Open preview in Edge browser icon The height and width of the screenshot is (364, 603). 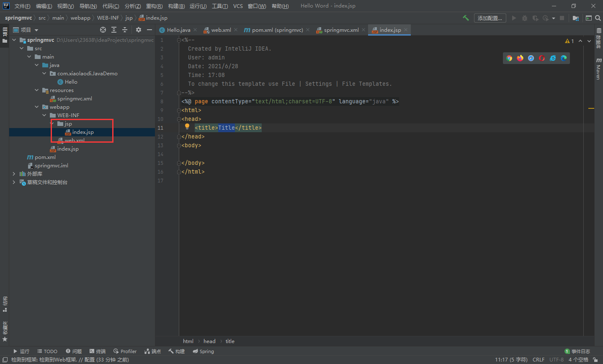point(564,58)
